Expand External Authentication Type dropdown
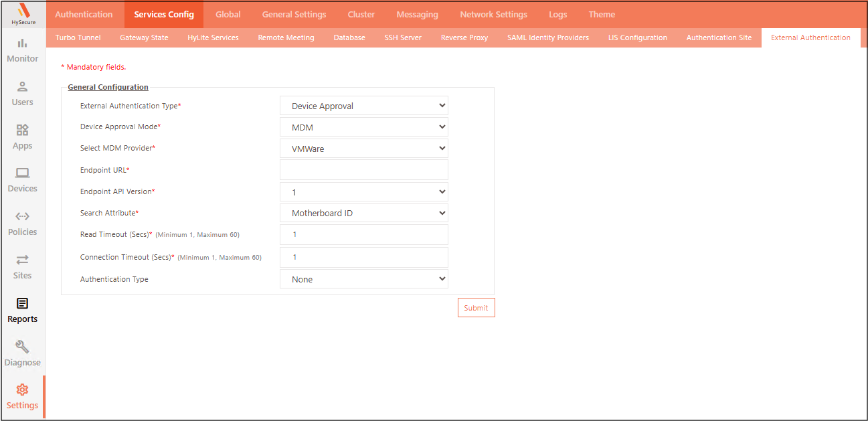Image resolution: width=868 pixels, height=421 pixels. [363, 106]
